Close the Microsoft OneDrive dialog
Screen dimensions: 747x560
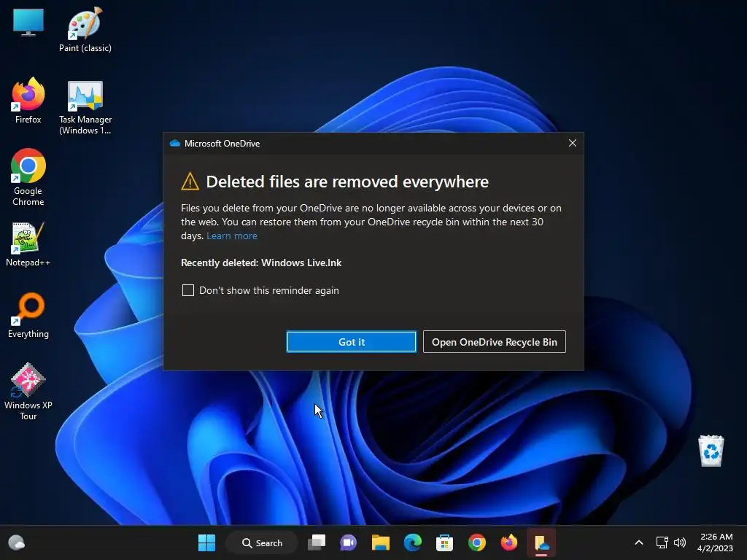click(572, 143)
